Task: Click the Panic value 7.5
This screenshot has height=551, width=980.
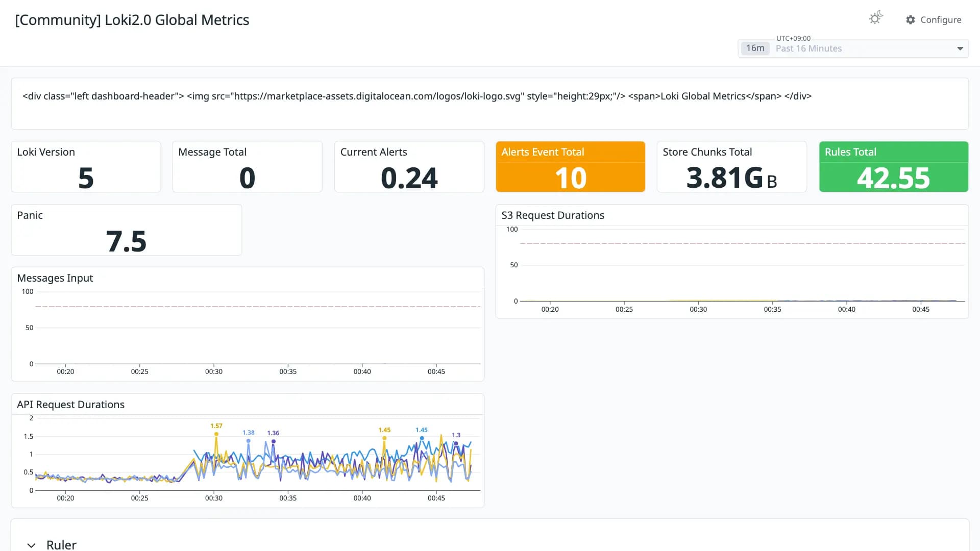Action: pyautogui.click(x=126, y=241)
